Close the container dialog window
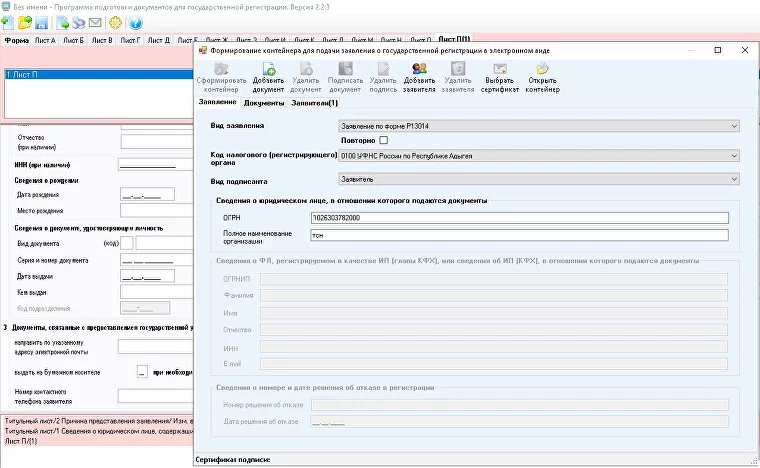The image size is (760, 468). tap(745, 50)
